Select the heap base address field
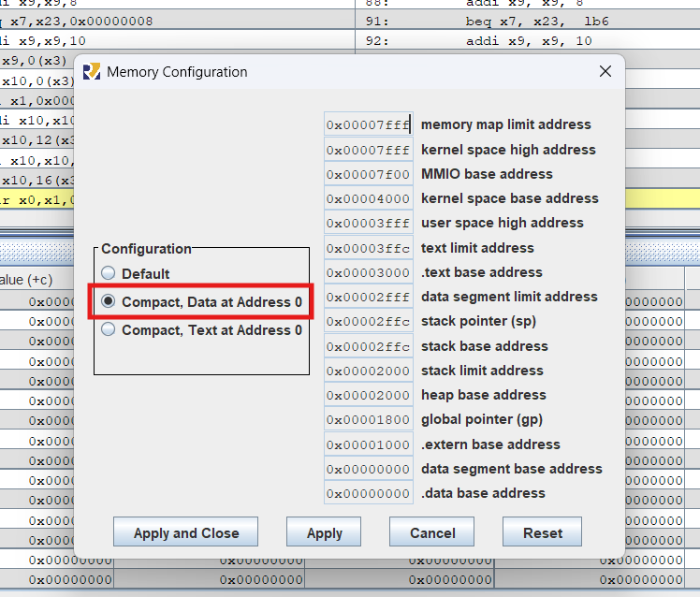Image resolution: width=700 pixels, height=597 pixels. click(x=368, y=396)
